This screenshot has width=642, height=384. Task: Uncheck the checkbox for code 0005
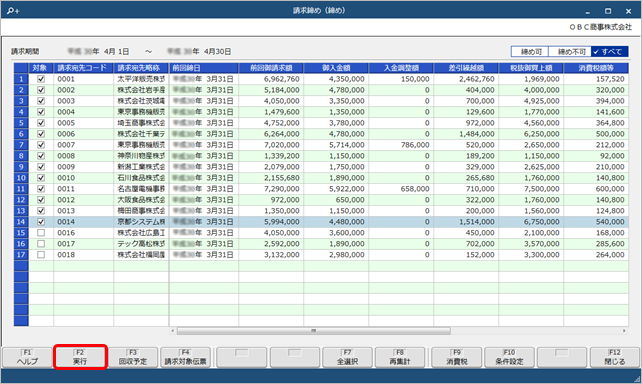pyautogui.click(x=41, y=123)
